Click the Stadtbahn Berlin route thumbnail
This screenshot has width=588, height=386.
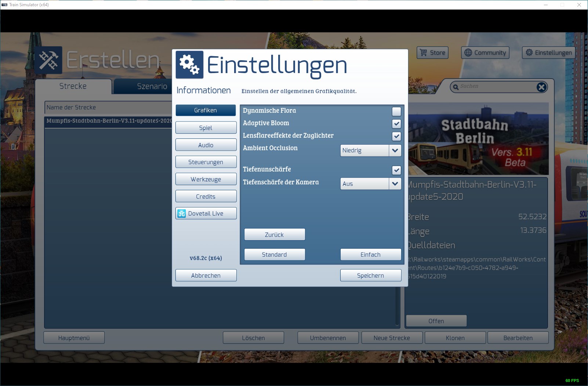(x=478, y=138)
